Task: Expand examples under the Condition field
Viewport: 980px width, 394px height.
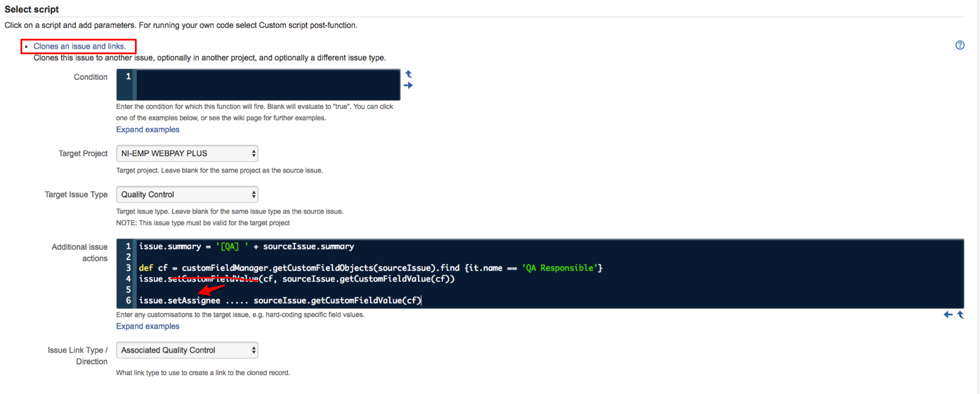Action: coord(147,130)
